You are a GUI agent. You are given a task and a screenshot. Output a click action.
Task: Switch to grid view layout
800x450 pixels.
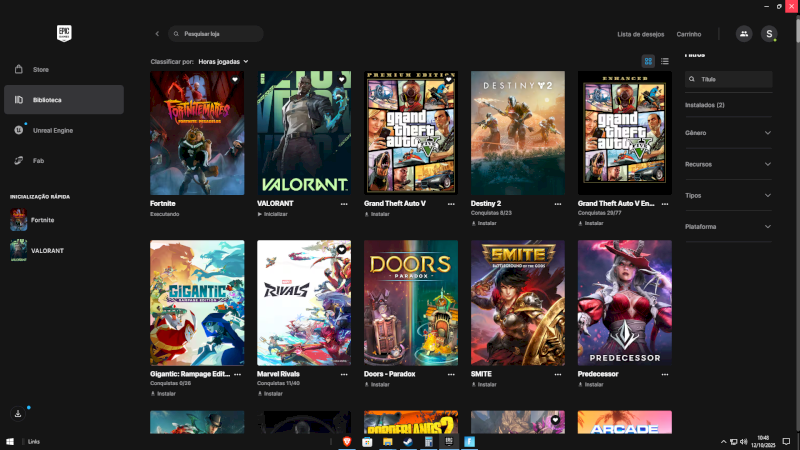coord(648,61)
